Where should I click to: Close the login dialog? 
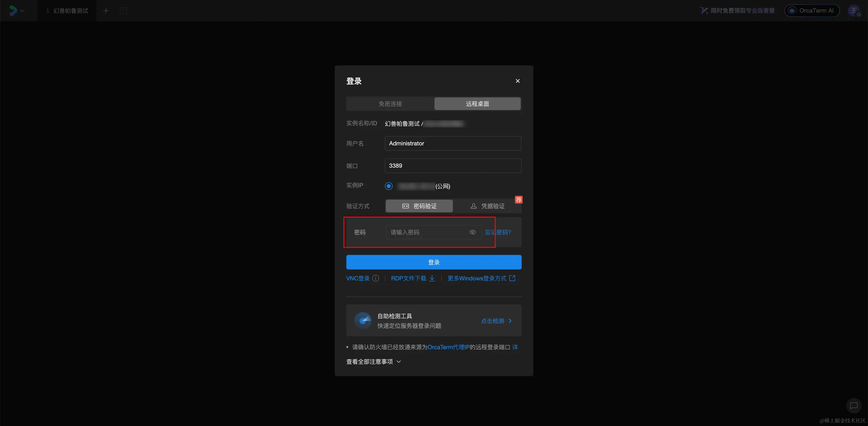518,81
